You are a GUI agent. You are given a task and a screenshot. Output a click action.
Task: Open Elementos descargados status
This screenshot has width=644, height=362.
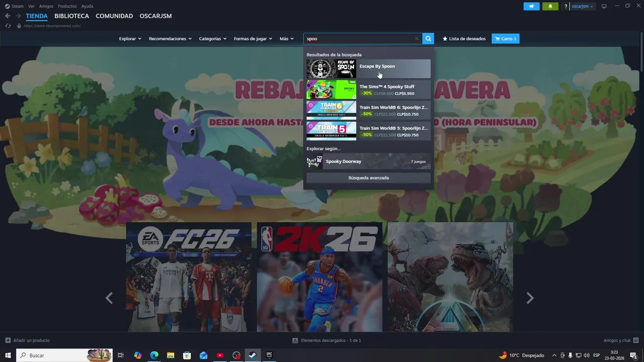[327, 340]
